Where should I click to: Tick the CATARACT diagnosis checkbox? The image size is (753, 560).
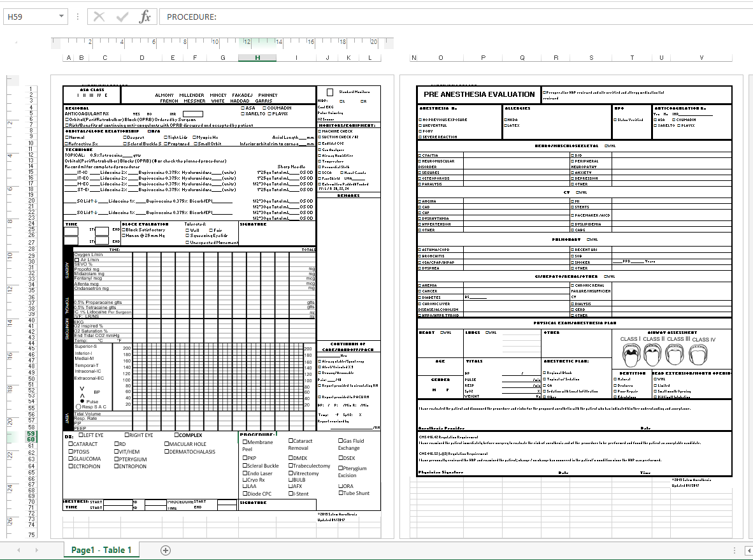click(x=71, y=444)
